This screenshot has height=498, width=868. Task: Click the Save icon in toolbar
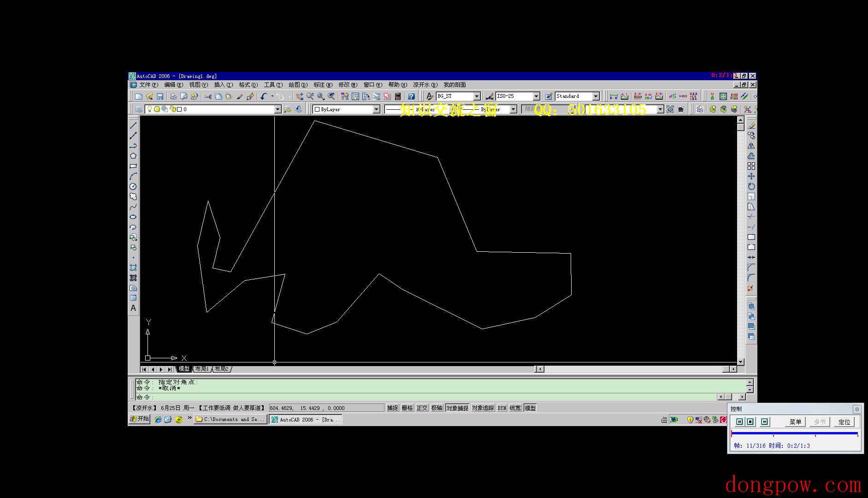coord(160,96)
